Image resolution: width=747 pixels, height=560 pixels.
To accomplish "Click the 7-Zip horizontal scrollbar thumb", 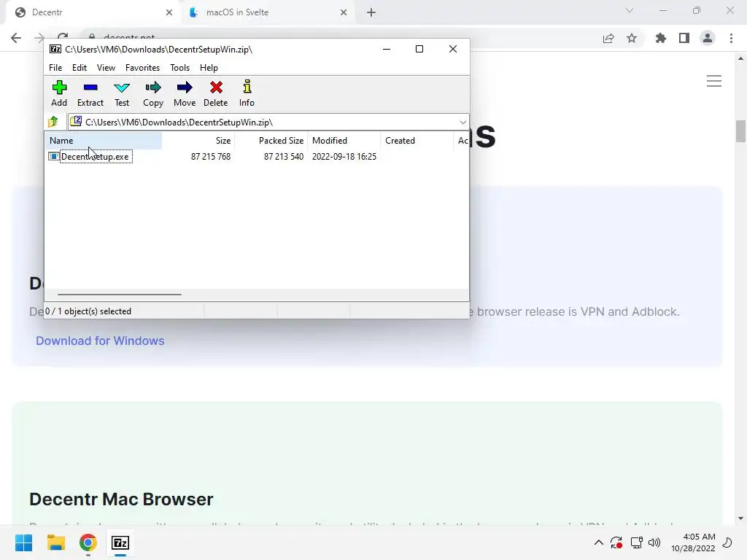I will 119,295.
